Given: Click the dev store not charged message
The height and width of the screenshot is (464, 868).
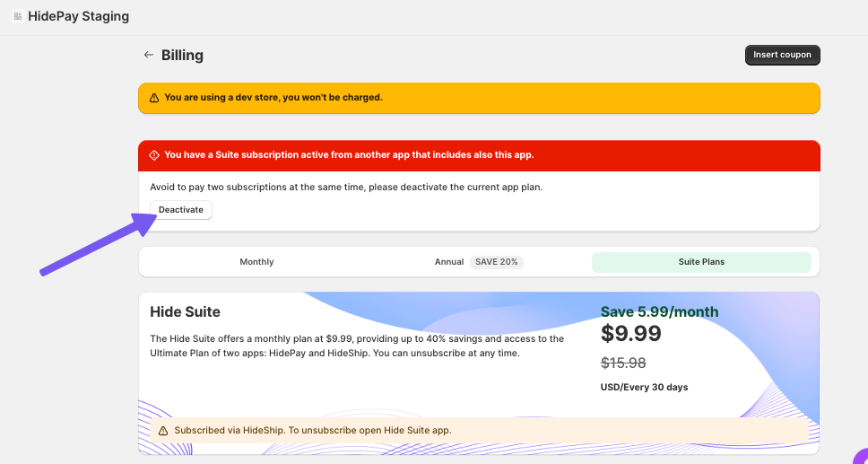Looking at the screenshot, I should [273, 98].
